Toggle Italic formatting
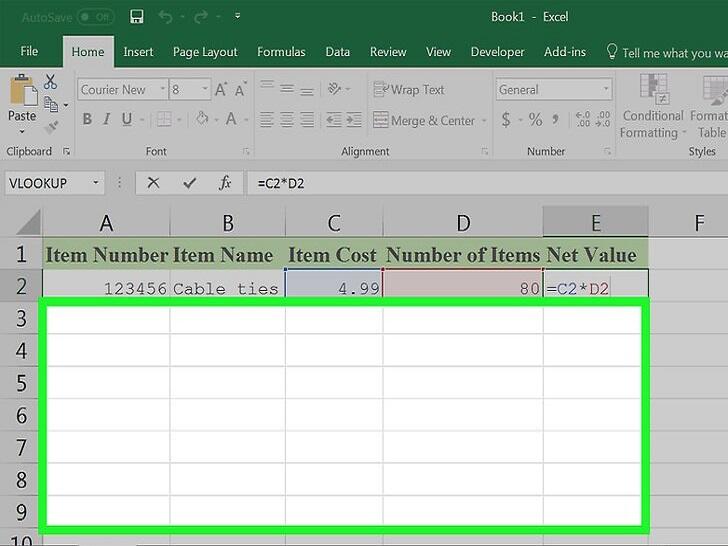Screen dimensions: 728x546 [107, 119]
